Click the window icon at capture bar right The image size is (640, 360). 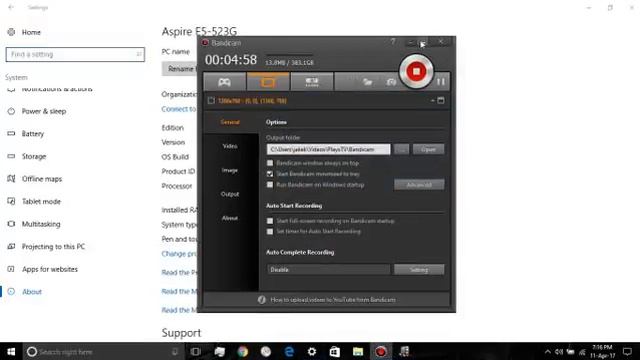(x=441, y=100)
